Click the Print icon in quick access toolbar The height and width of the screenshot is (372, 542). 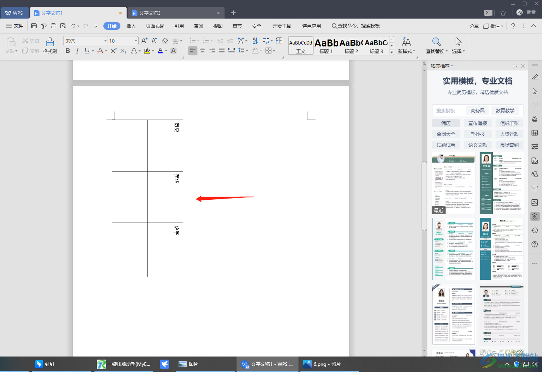pyautogui.click(x=54, y=26)
